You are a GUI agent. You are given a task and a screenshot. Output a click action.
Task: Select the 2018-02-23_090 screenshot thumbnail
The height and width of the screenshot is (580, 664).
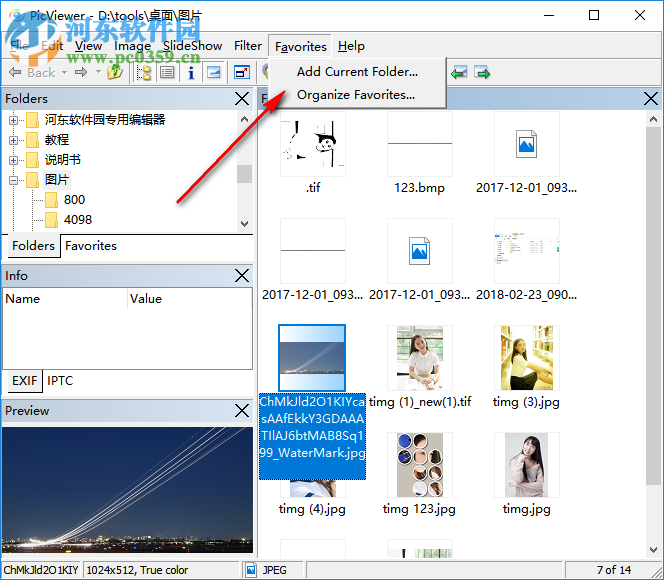526,251
